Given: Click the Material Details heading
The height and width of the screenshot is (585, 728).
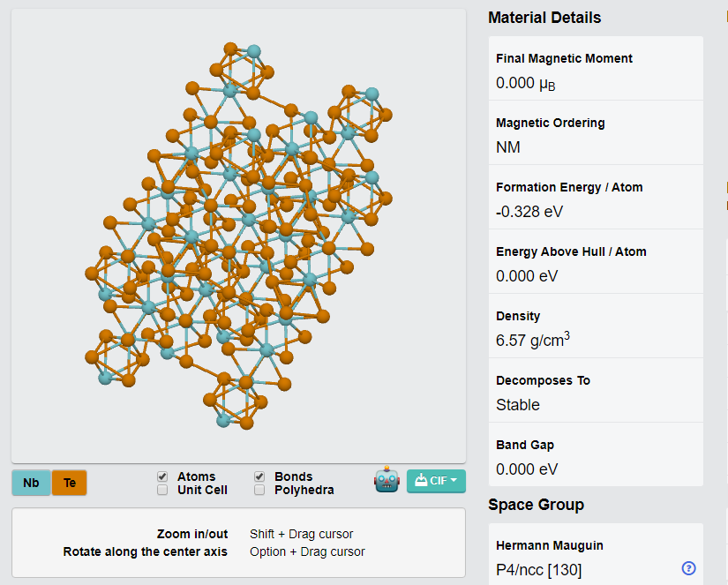Looking at the screenshot, I should pos(544,18).
